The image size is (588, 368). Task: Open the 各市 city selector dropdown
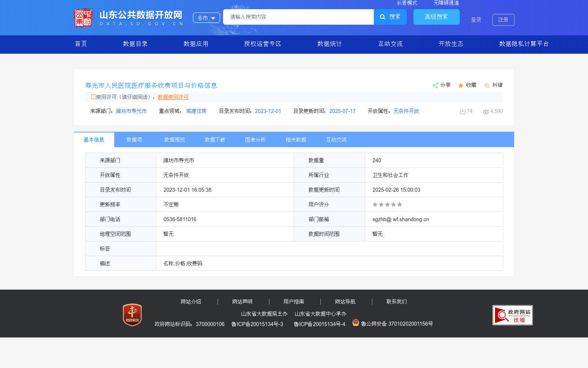tap(206, 17)
